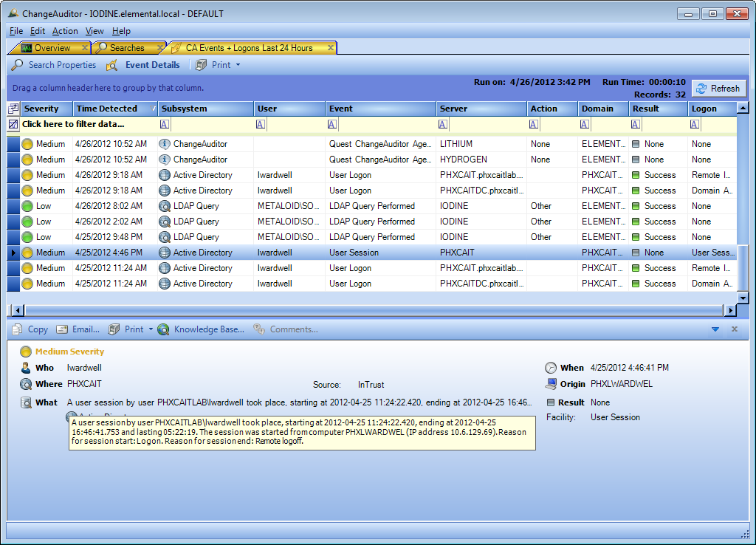Click LDAP Query icon in 2:02 AM row
Image resolution: width=756 pixels, height=545 pixels.
coord(165,222)
